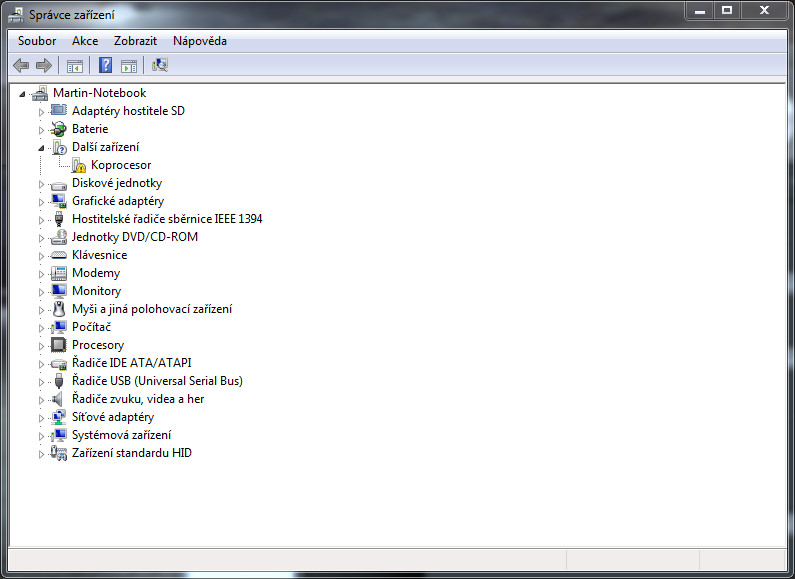Expand Diskové jednotky category arrow
This screenshot has width=795, height=579.
[42, 184]
